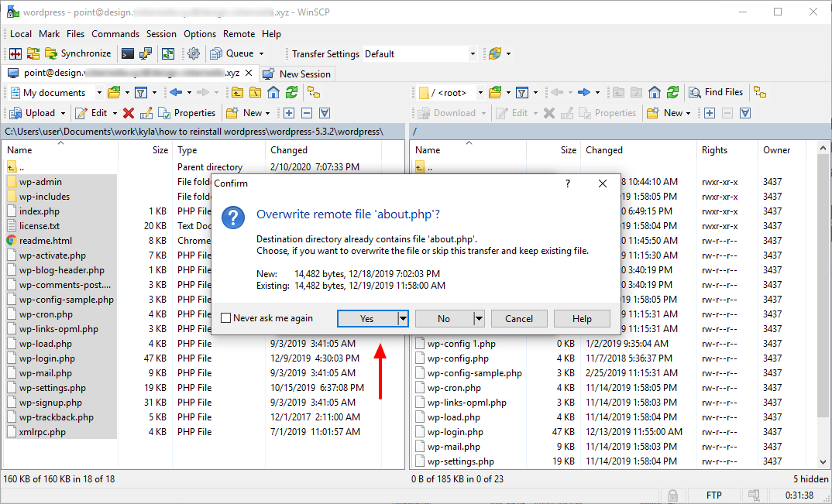
Task: Click the local Unselect Files minus icon
Action: tap(307, 113)
